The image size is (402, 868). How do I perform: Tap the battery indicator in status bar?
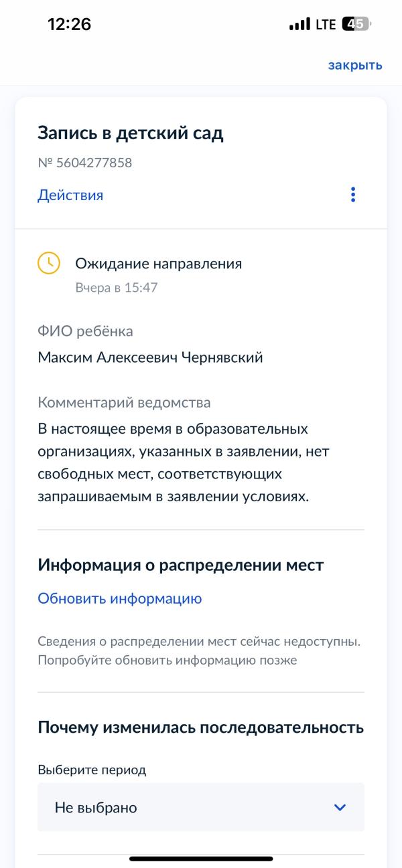click(356, 25)
